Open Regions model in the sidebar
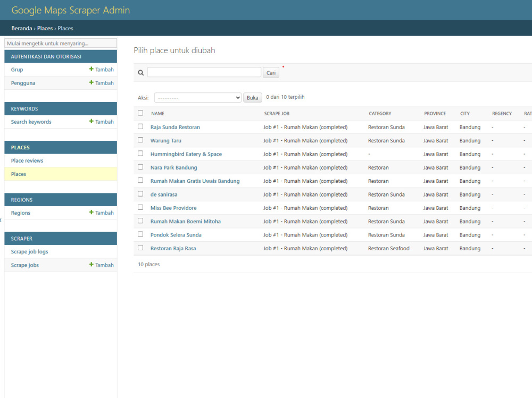This screenshot has height=398, width=532. [x=21, y=213]
